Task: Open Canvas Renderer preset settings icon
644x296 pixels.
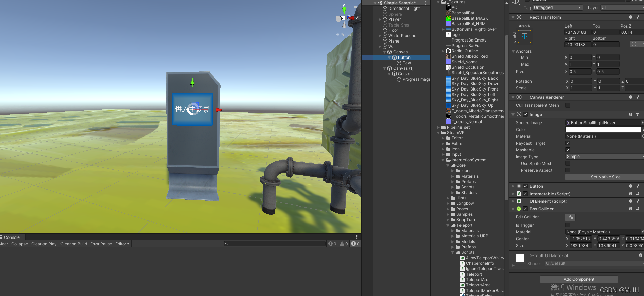Action: pos(638,97)
